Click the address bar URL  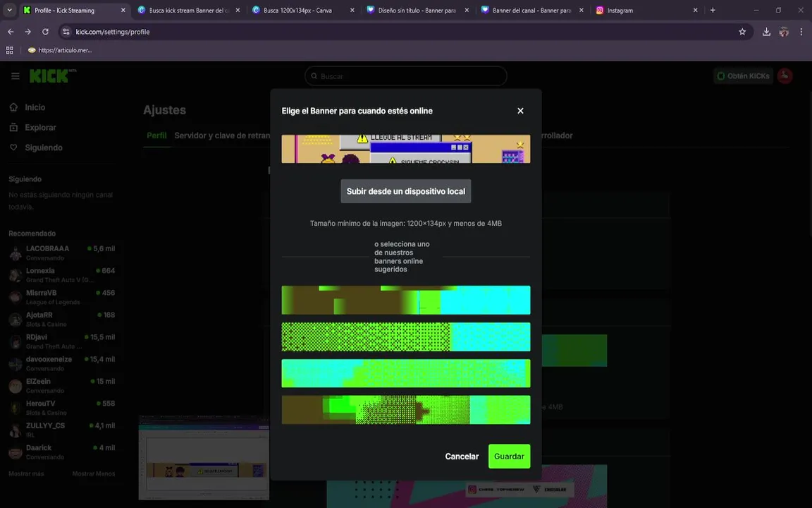pyautogui.click(x=112, y=32)
